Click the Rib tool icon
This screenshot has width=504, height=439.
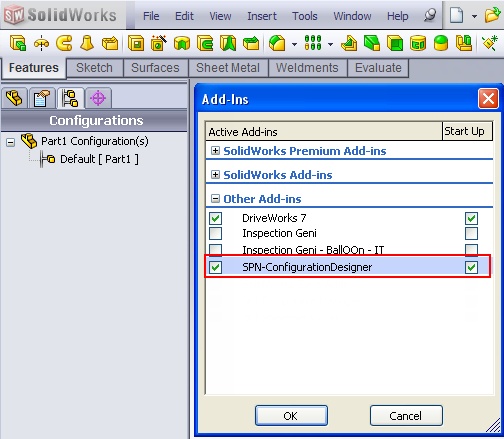point(349,43)
